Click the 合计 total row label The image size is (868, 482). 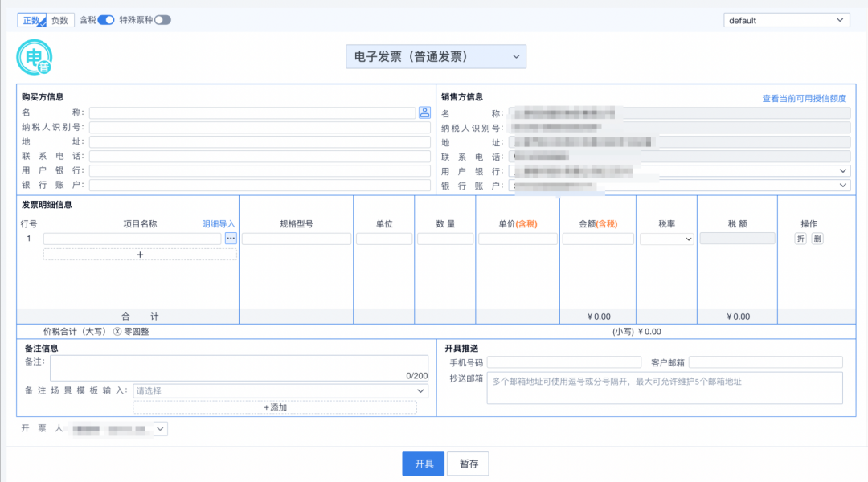140,317
